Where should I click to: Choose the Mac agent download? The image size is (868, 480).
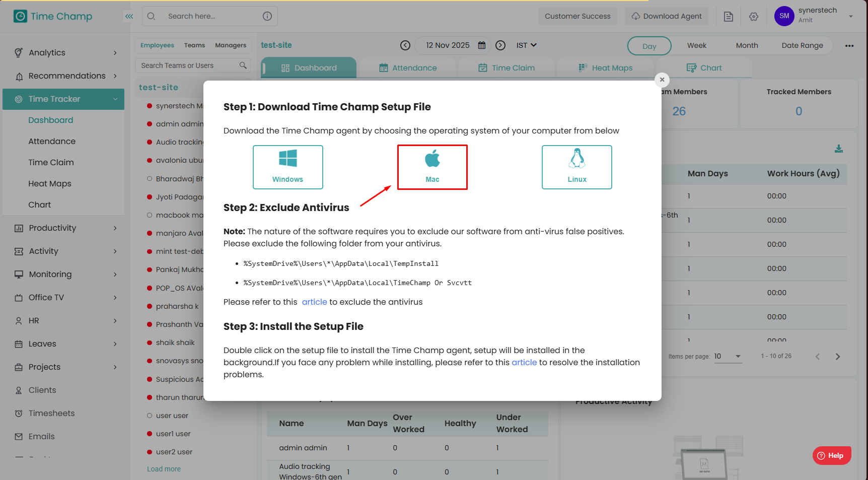point(432,167)
